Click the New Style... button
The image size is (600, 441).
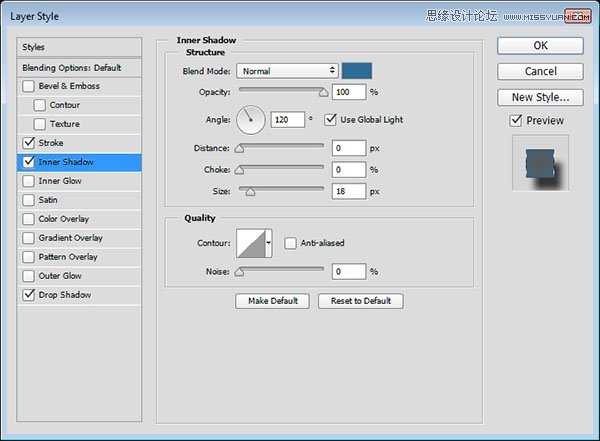(540, 97)
